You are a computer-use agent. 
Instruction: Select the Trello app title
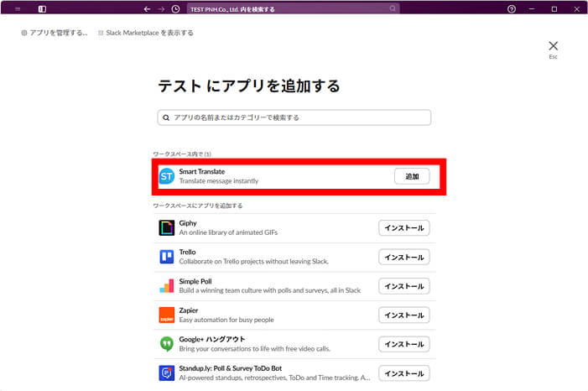tap(187, 253)
